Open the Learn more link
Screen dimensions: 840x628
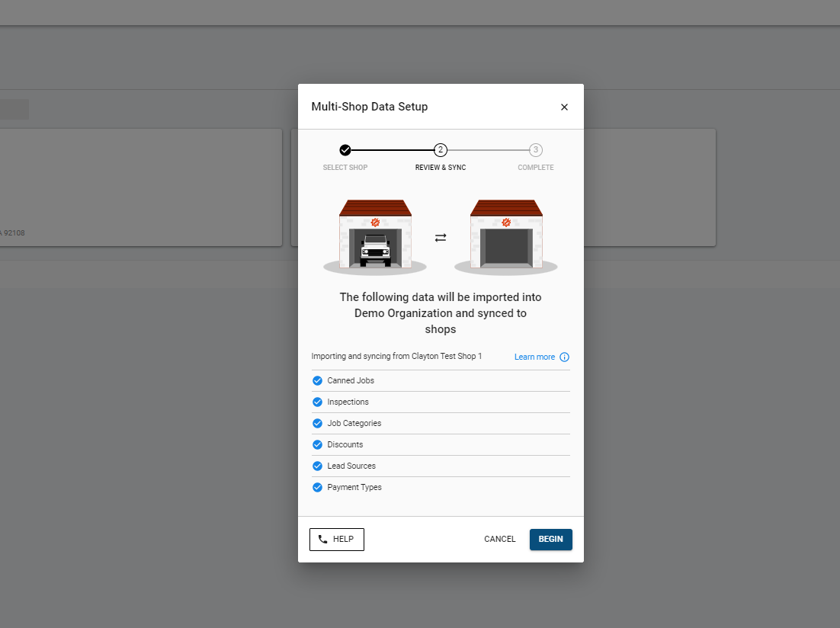point(534,357)
